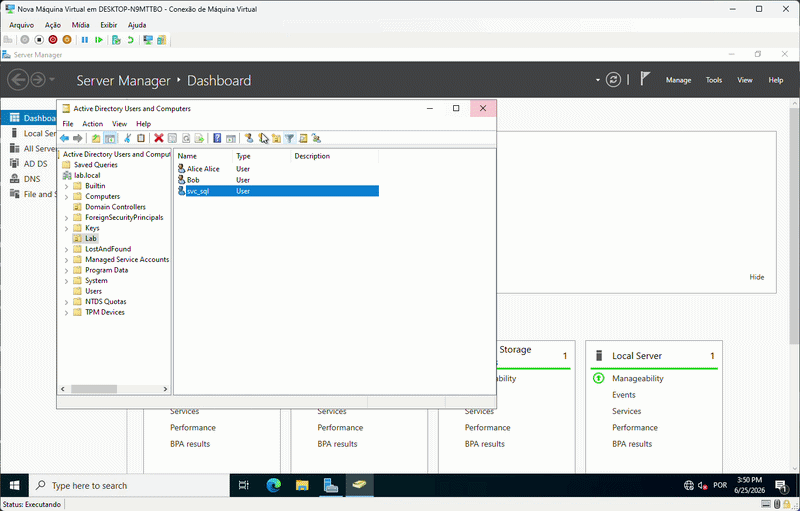This screenshot has width=800, height=511.
Task: Refresh the ADUC list view
Action: tap(186, 138)
